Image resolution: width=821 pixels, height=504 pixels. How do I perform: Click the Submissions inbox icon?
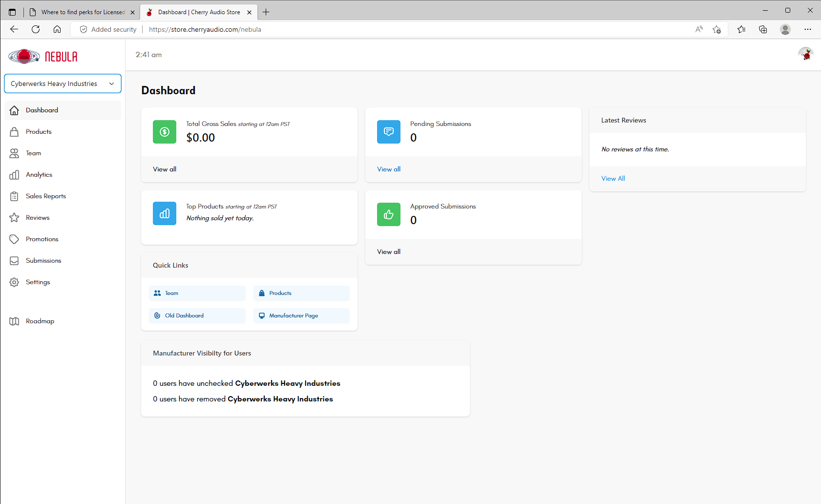click(14, 261)
